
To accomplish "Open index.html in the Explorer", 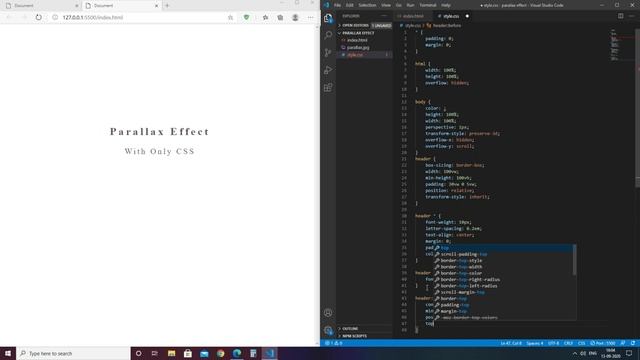I will [x=357, y=40].
